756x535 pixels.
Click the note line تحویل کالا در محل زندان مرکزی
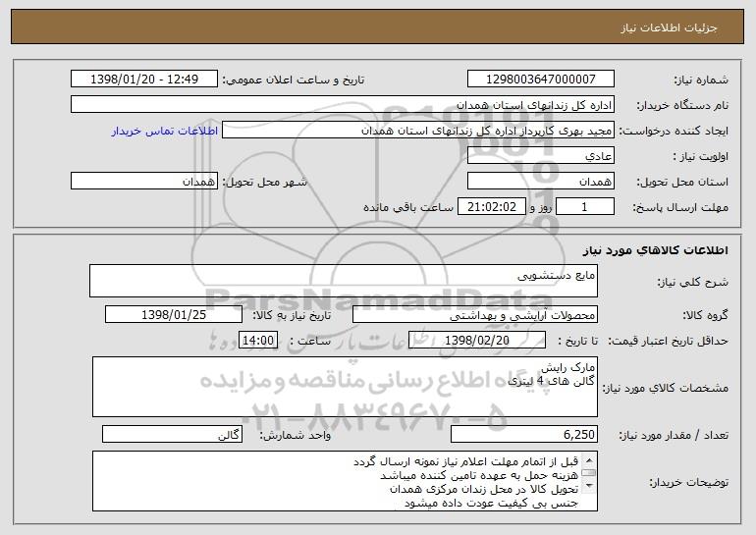click(484, 489)
